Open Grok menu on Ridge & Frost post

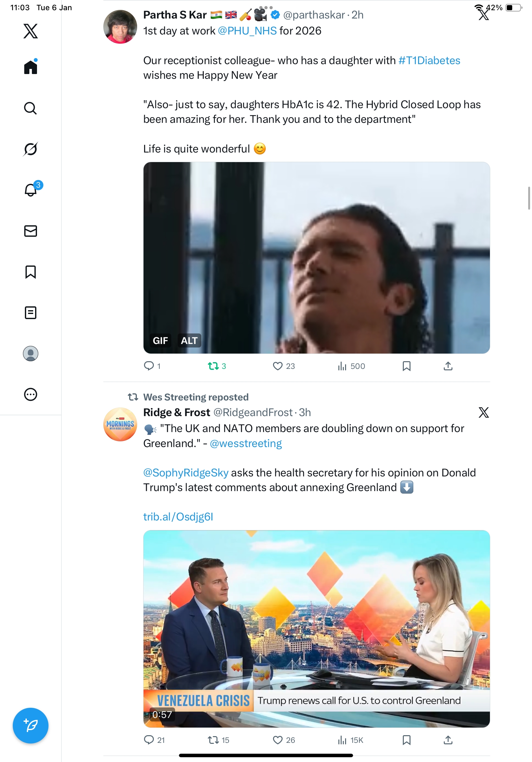coord(484,413)
